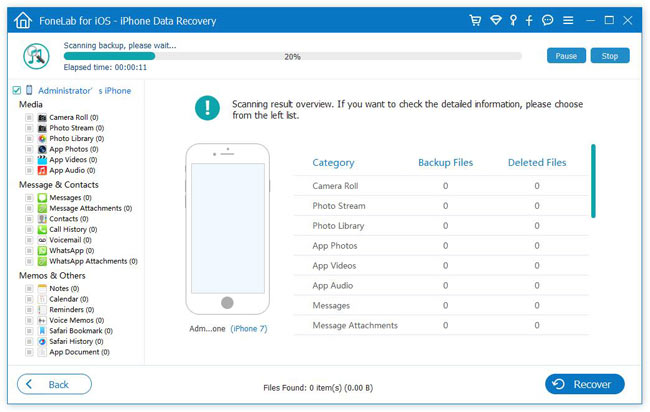Select the Messages icon
Screen dimensions: 650x412
click(42, 198)
